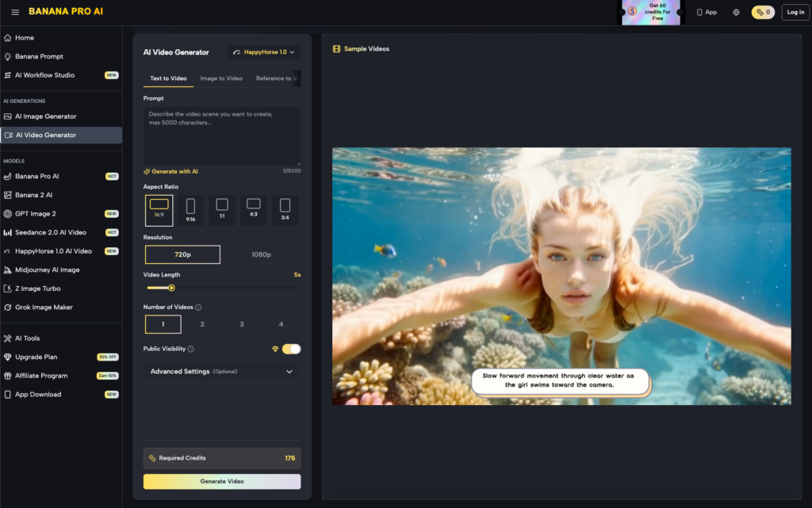Viewport: 812px width, 508px height.
Task: Set number of videos to 1
Action: pyautogui.click(x=163, y=324)
